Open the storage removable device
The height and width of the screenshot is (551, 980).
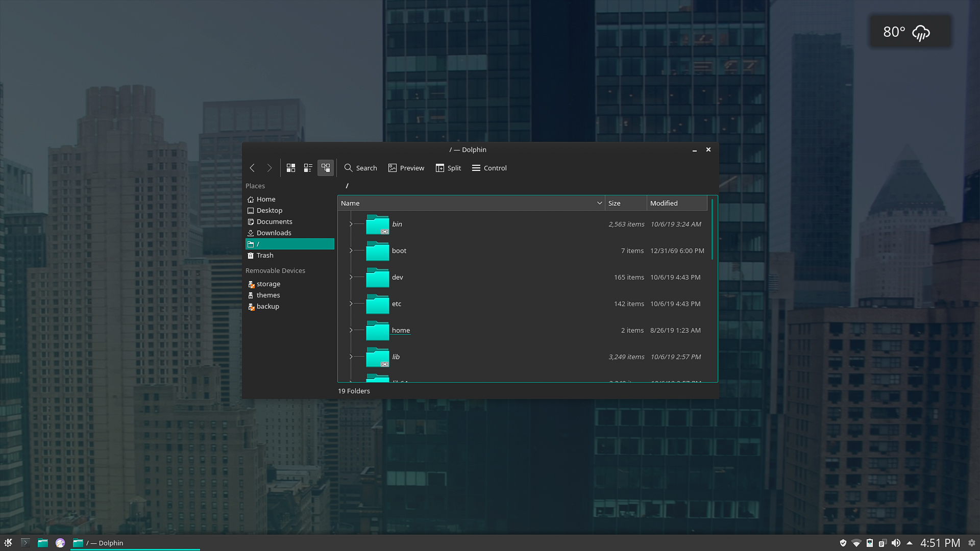pos(289,284)
